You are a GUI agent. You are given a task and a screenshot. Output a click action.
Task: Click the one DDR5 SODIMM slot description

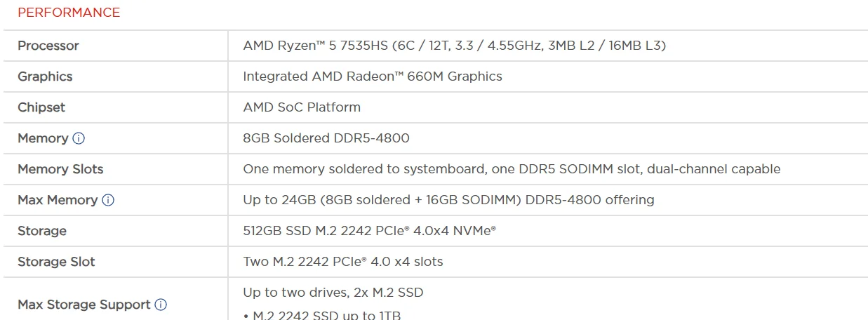(512, 169)
